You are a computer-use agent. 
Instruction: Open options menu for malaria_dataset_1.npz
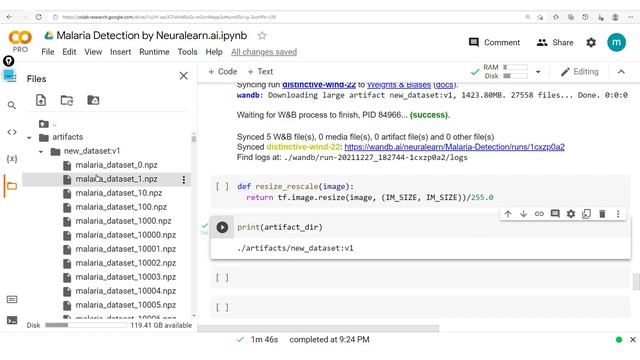click(184, 180)
